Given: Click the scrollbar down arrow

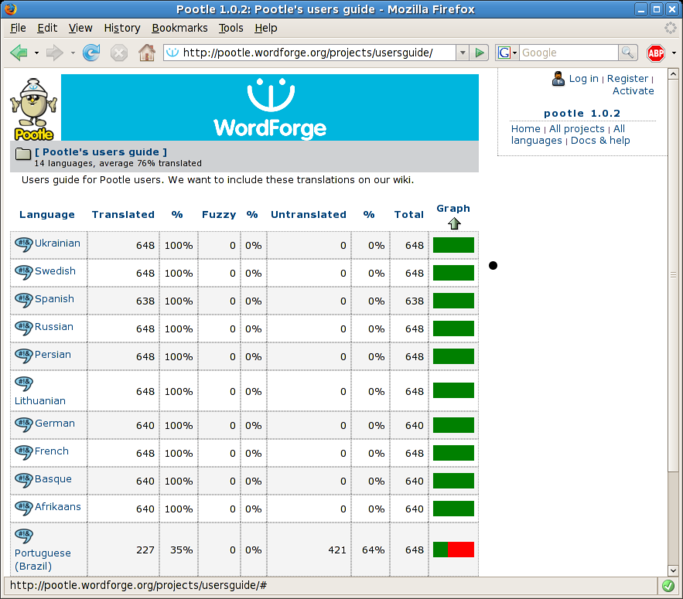Looking at the screenshot, I should [x=673, y=570].
